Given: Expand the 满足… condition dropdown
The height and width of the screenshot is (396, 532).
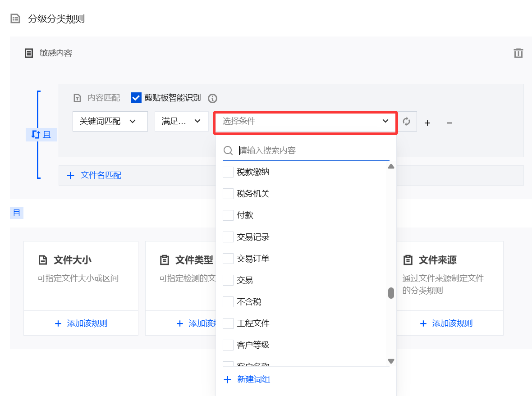Looking at the screenshot, I should 181,121.
